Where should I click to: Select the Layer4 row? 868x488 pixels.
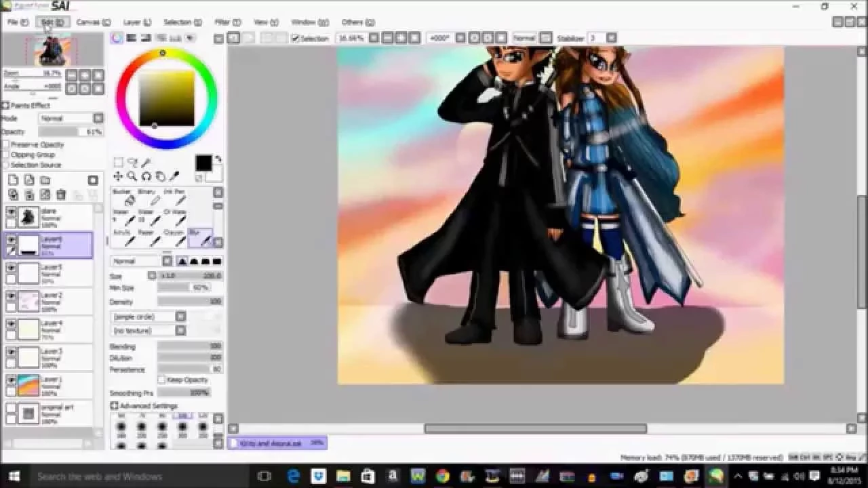pos(47,329)
